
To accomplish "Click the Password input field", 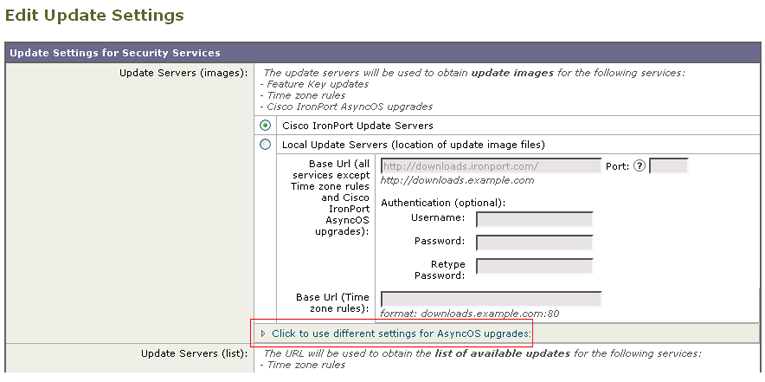I will [534, 243].
